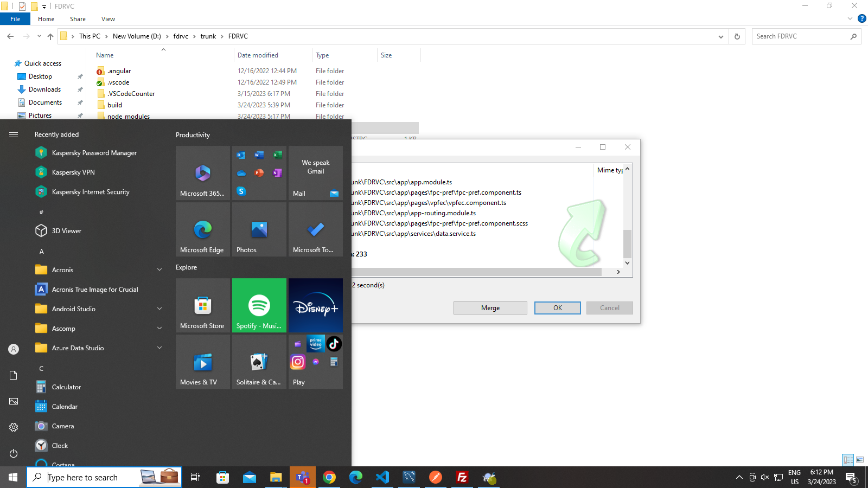This screenshot has height=488, width=868.
Task: Open the Microsoft Store tile
Action: pos(202,305)
